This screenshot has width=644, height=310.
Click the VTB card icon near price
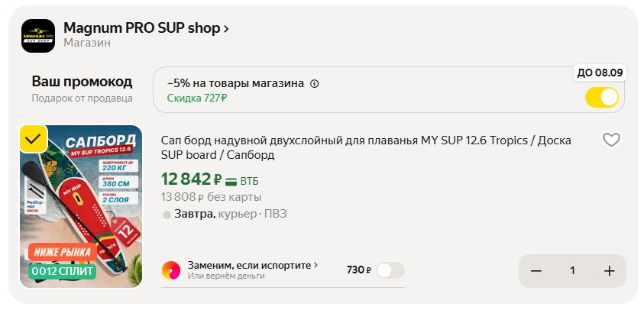point(231,181)
